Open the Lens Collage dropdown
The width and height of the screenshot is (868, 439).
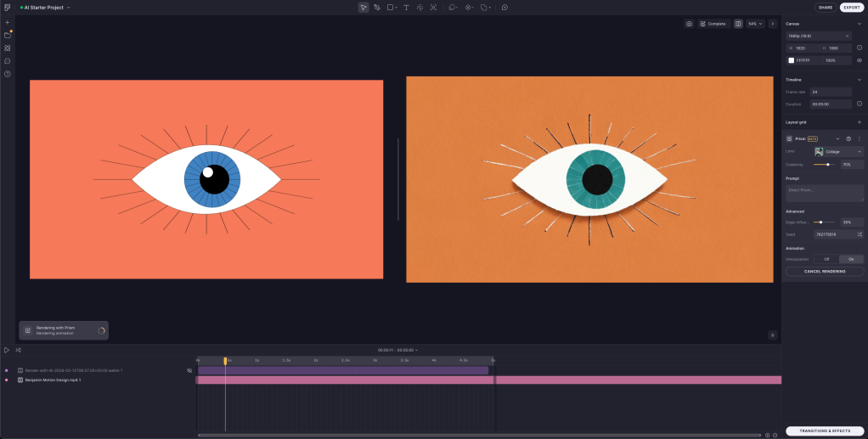click(x=838, y=151)
